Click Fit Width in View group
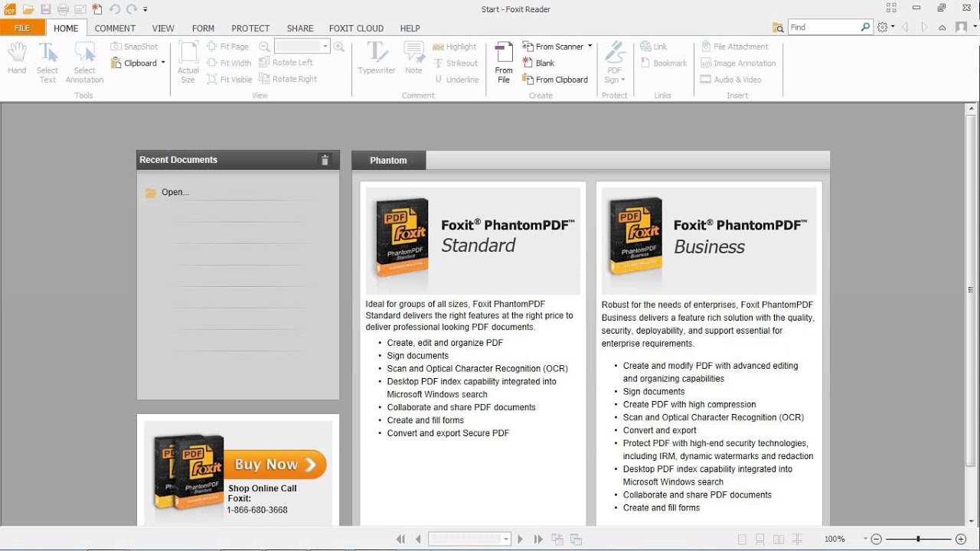The height and width of the screenshot is (551, 980). [229, 63]
